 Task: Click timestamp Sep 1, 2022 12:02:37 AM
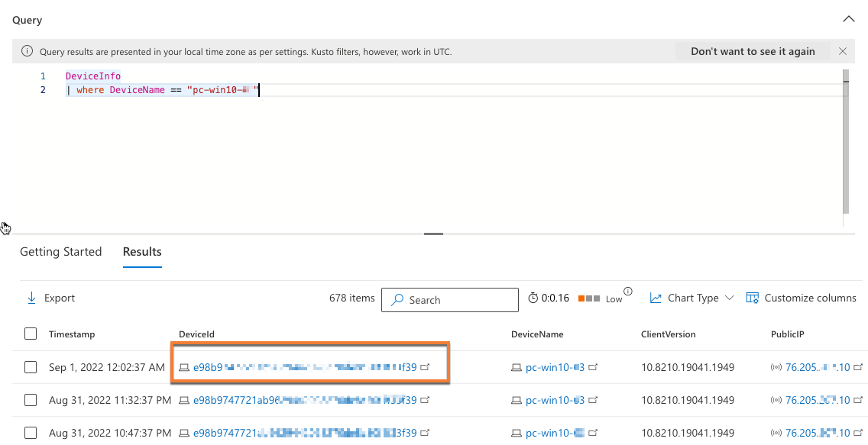(107, 367)
